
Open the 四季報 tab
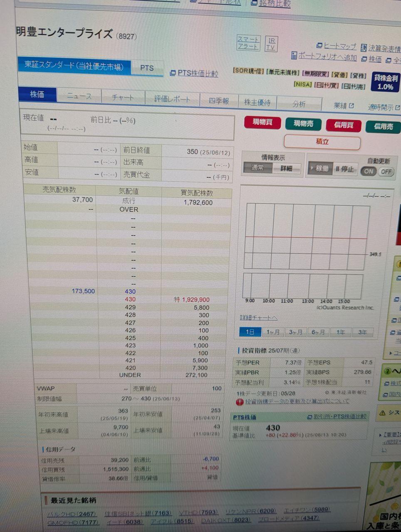tap(219, 101)
